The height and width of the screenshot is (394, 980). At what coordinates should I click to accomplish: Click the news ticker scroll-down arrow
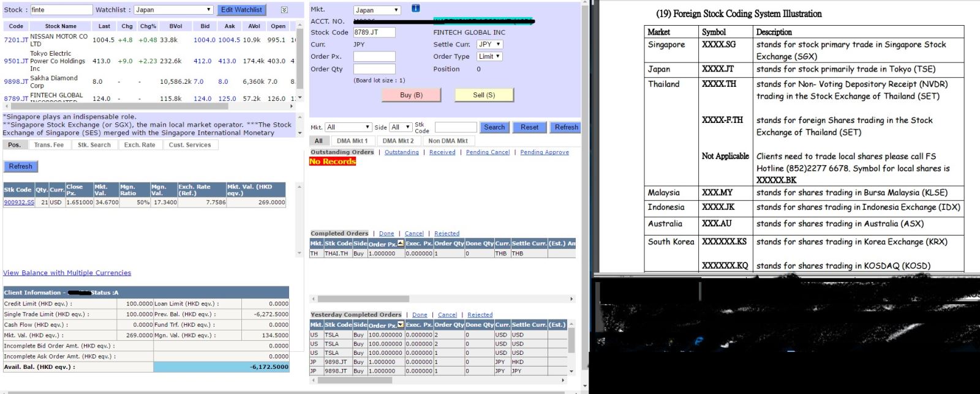click(x=300, y=133)
